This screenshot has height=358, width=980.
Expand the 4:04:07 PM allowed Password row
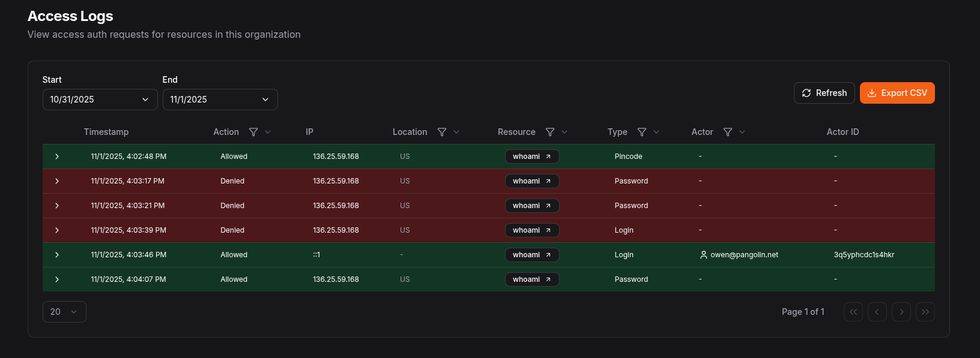tap(57, 279)
